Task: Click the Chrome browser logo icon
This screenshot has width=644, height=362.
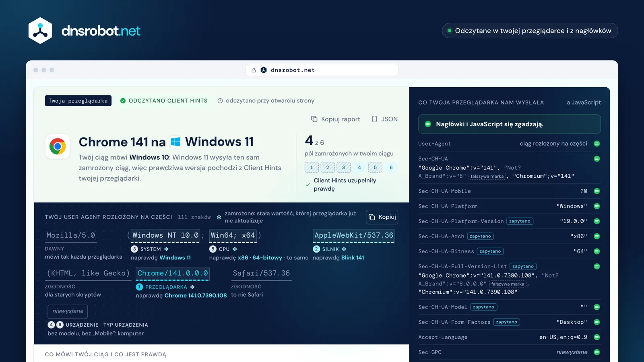Action: point(58,146)
